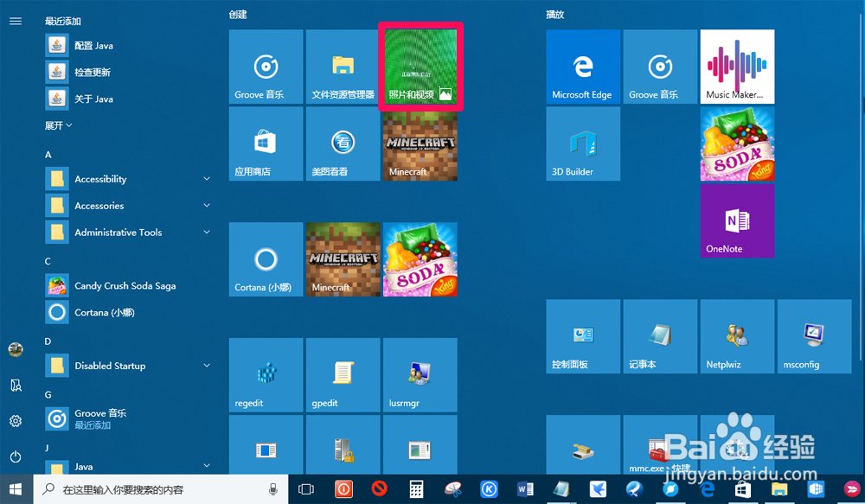Click the Windows Start button
This screenshot has height=504, width=865.
click(16, 489)
